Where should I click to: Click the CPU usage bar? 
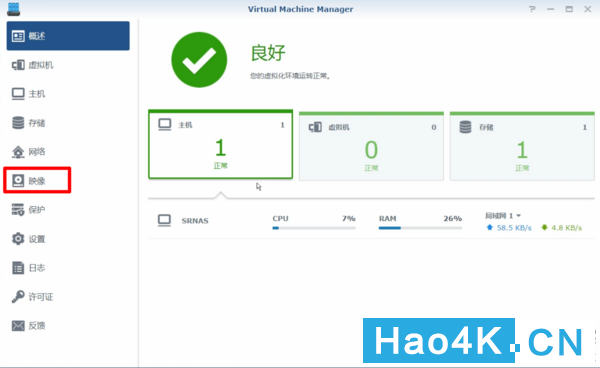point(314,228)
